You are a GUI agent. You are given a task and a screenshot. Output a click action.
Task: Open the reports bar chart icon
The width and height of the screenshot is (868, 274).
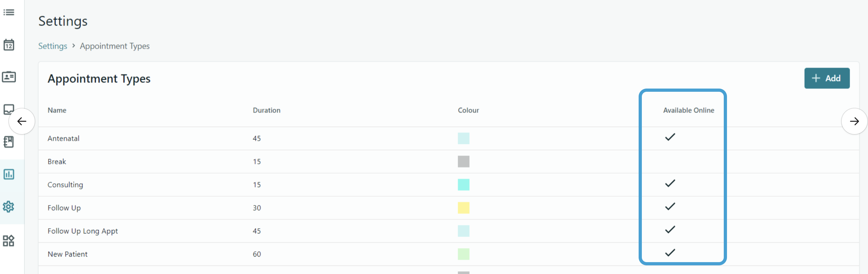[9, 174]
